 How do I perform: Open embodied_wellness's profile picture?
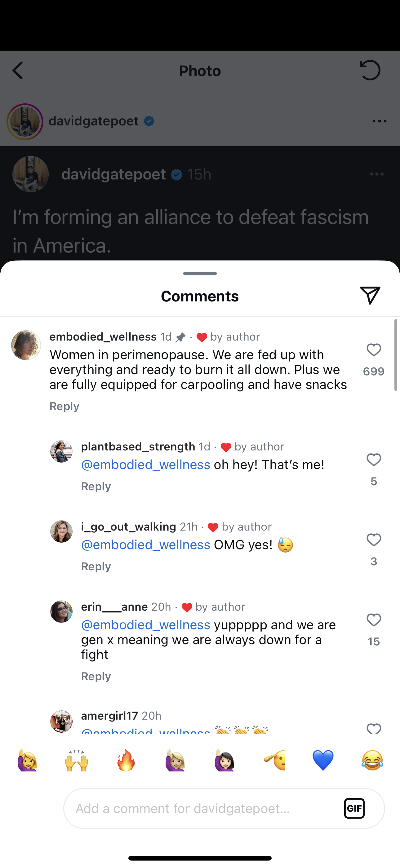[26, 346]
